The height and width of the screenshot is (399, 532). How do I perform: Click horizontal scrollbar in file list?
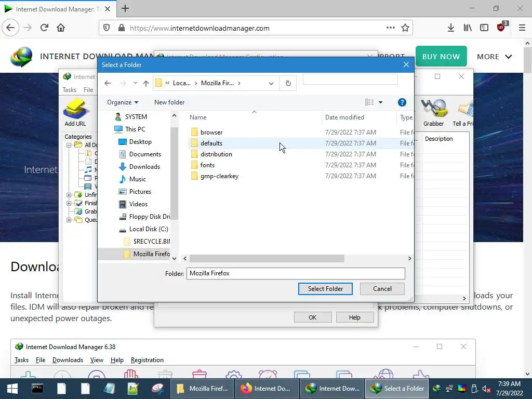(x=267, y=259)
